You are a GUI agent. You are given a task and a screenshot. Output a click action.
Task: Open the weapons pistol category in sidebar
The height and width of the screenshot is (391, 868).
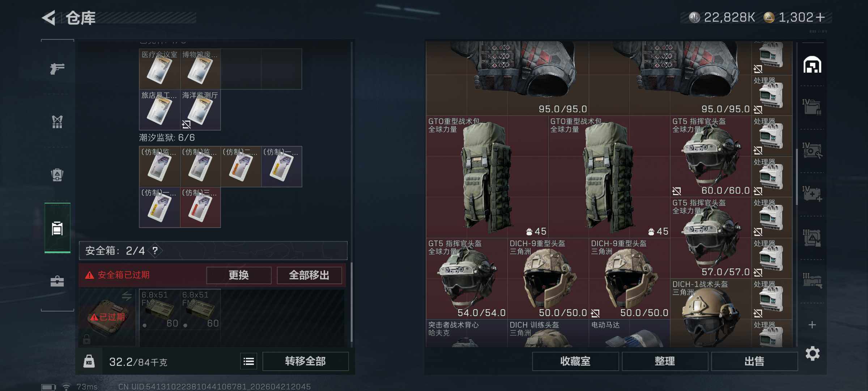(x=57, y=68)
